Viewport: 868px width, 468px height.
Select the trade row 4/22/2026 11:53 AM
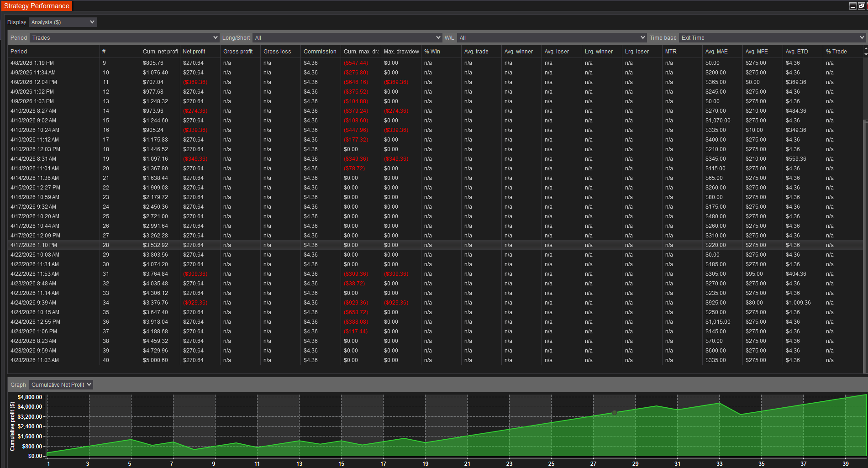[435, 274]
